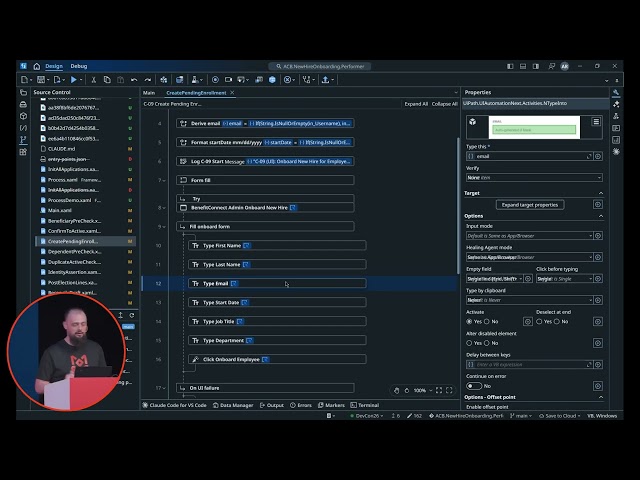Select the Type Start Date activity
Viewport: 640px width, 480px height.
pyautogui.click(x=277, y=302)
